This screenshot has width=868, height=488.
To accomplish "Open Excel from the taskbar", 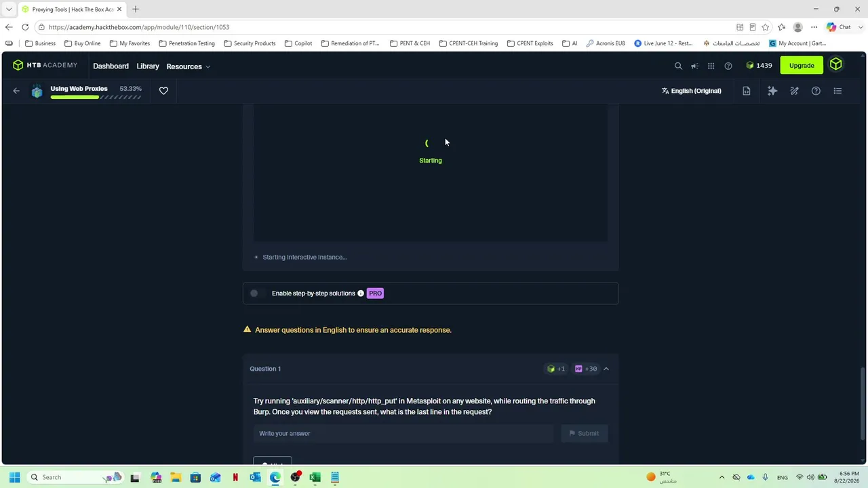I will [315, 477].
